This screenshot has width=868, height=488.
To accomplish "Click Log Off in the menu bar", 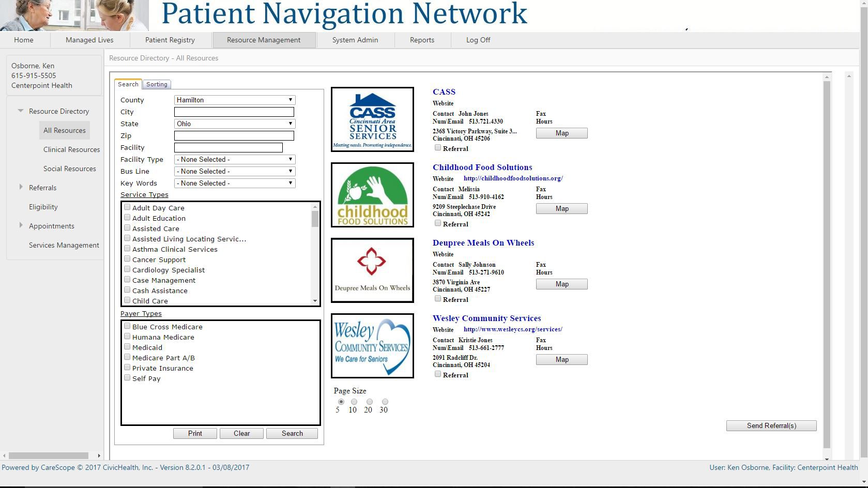I will coord(478,40).
